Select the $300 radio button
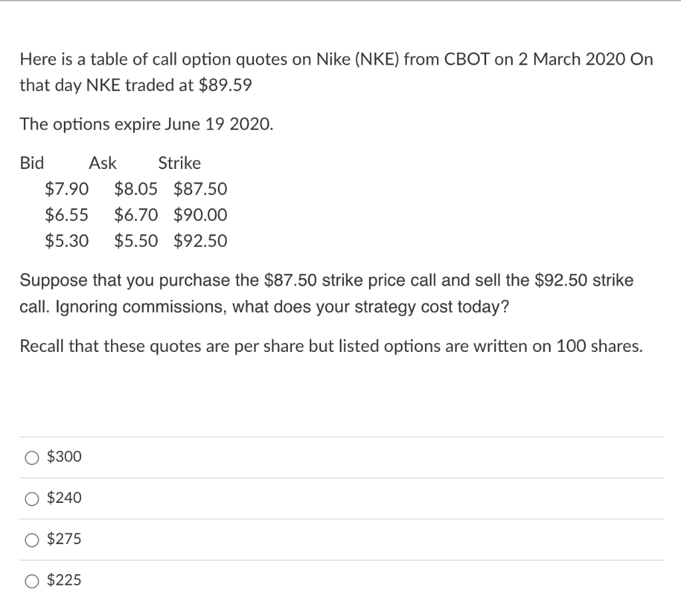Screen dimensions: 681x616 (32, 458)
